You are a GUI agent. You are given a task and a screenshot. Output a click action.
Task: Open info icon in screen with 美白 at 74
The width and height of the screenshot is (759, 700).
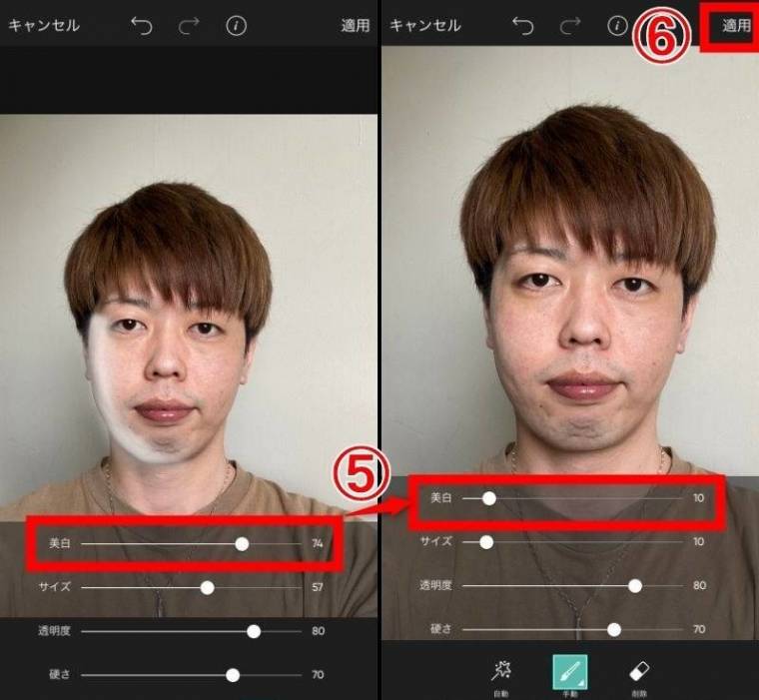pos(237,26)
